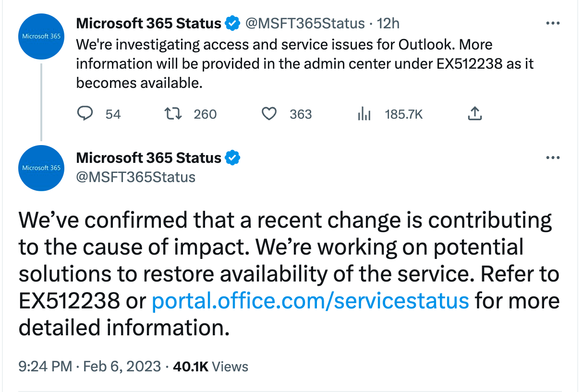Click the 9:24 PM Feb 6, 2023 timestamp
This screenshot has width=583, height=392.
(89, 367)
